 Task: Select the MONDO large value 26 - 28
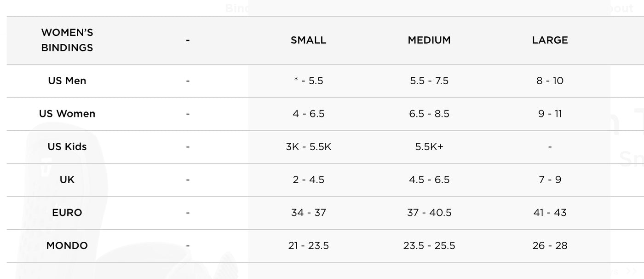click(550, 246)
